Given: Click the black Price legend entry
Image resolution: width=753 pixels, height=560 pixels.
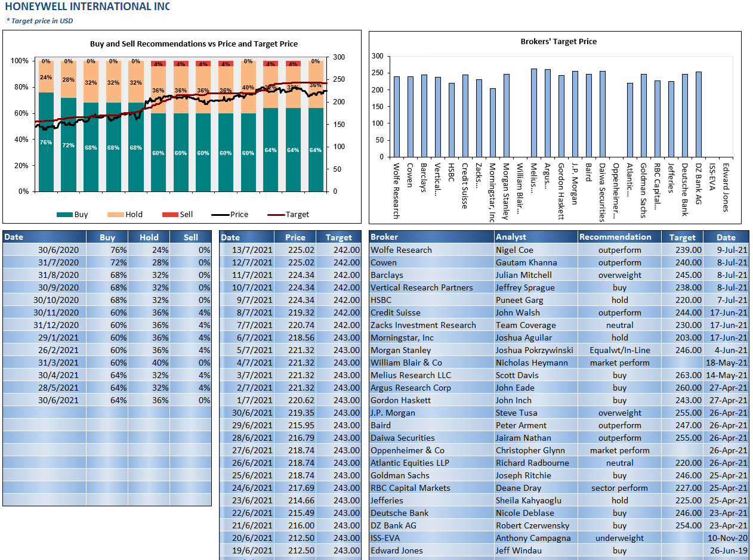Looking at the screenshot, I should pyautogui.click(x=230, y=215).
